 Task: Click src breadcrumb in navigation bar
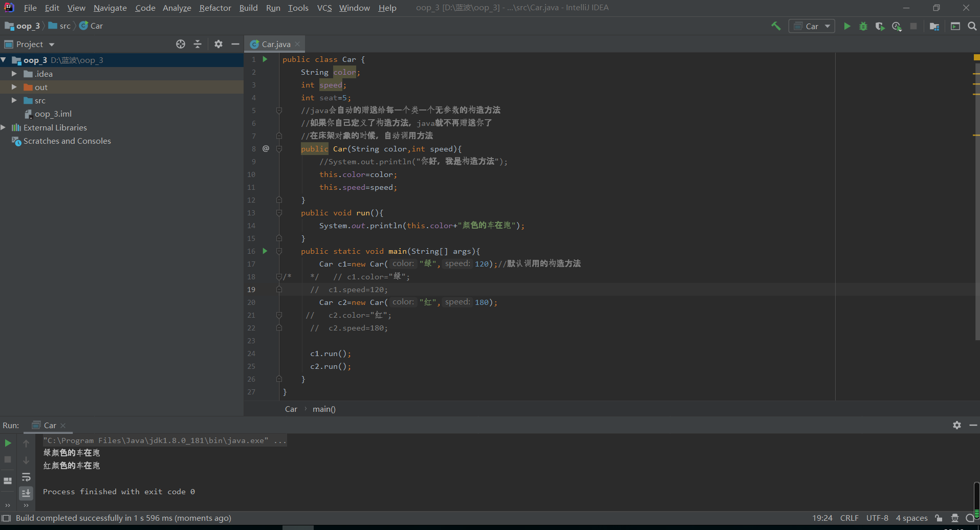point(59,26)
